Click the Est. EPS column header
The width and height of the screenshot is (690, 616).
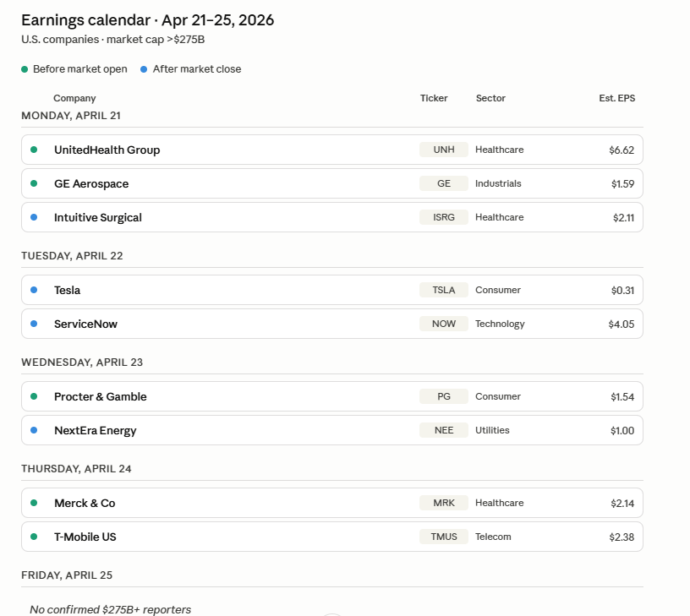(616, 98)
